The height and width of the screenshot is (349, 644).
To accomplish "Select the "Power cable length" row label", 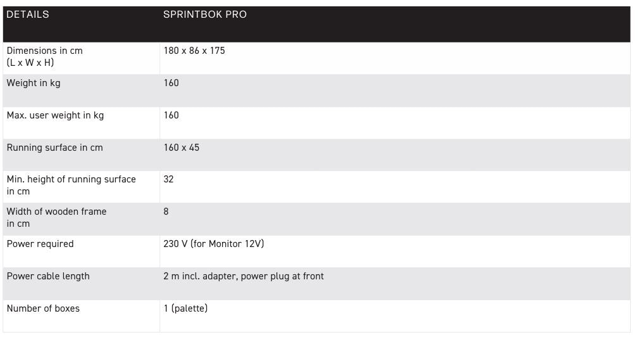I will pyautogui.click(x=48, y=276).
